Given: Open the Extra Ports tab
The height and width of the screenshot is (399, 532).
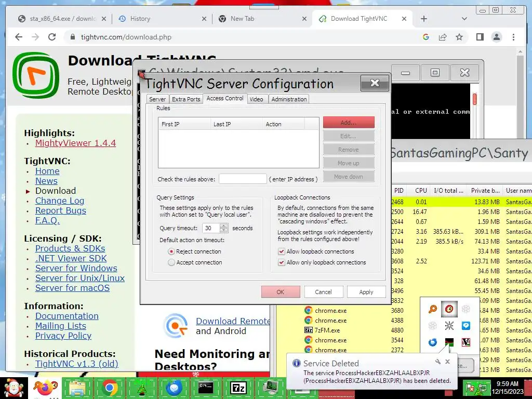Looking at the screenshot, I should pyautogui.click(x=186, y=99).
